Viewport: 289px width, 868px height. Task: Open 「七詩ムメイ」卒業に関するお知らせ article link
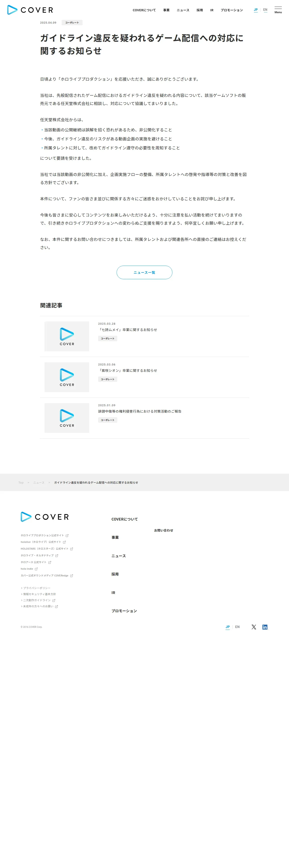(x=128, y=329)
